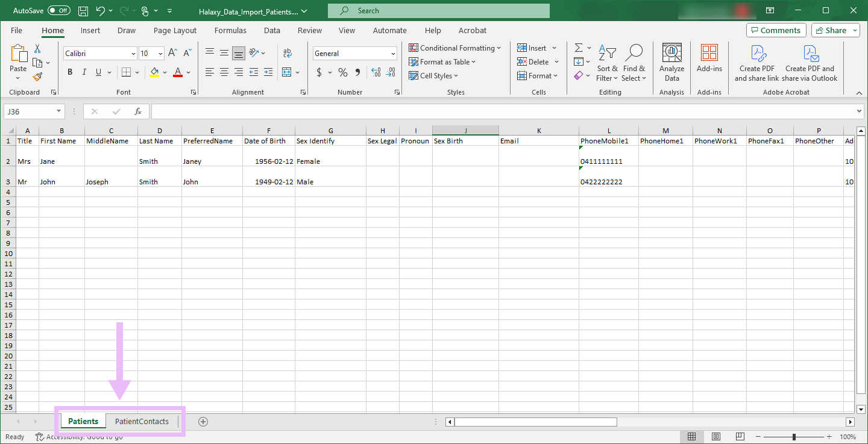The height and width of the screenshot is (444, 868).
Task: Expand the General number format dropdown
Action: point(392,53)
